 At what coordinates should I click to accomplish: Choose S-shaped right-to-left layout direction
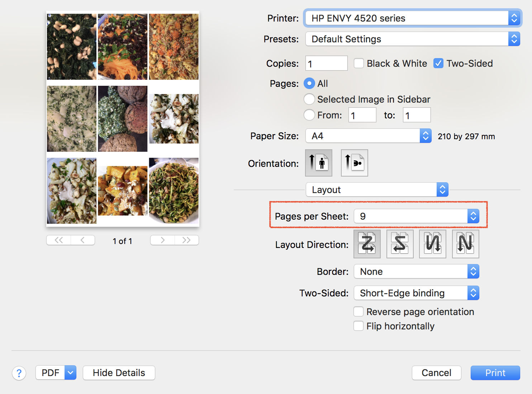(400, 244)
